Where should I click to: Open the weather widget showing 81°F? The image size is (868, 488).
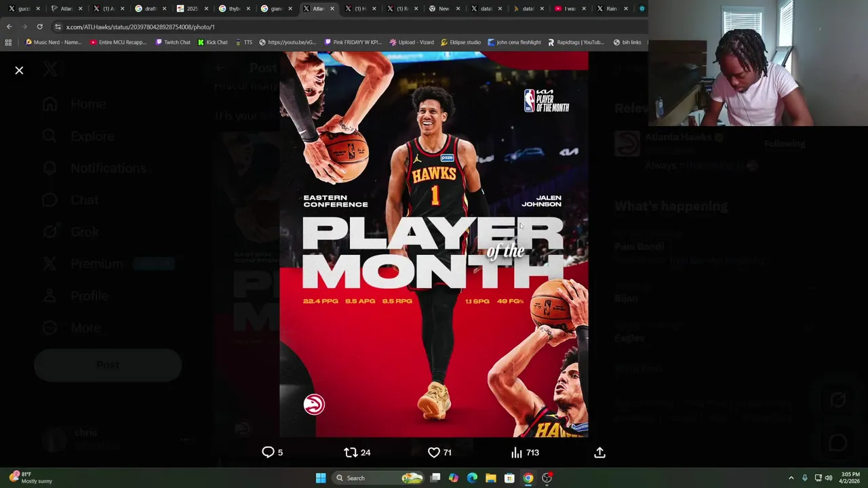click(31, 478)
